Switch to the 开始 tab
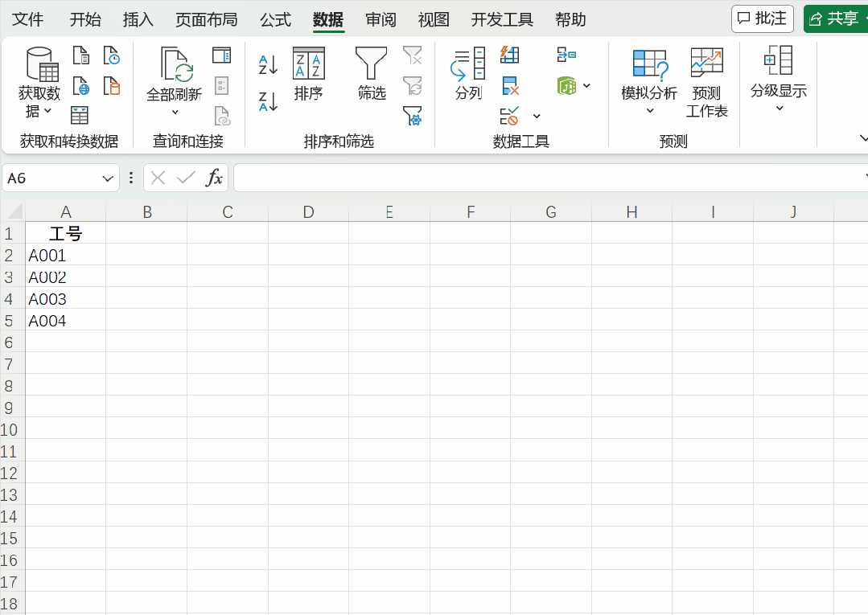Screen dimensions: 868x615 pyautogui.click(x=85, y=19)
